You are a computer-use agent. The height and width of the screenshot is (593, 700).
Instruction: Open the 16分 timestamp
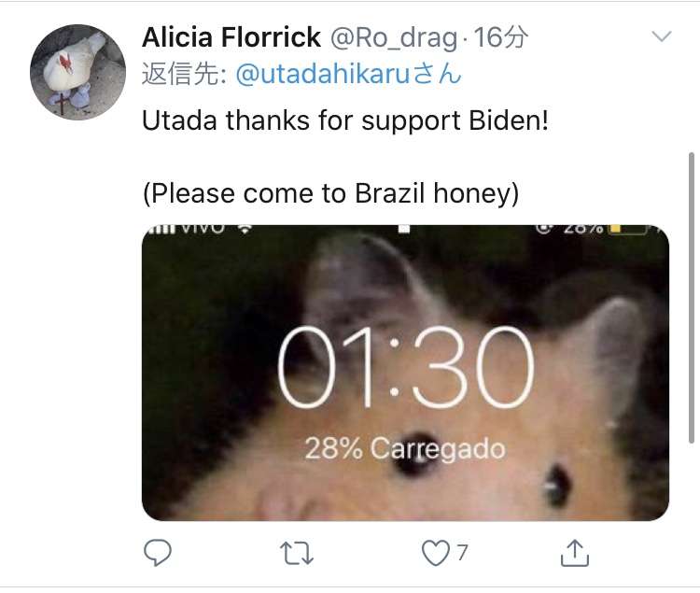pos(500,37)
